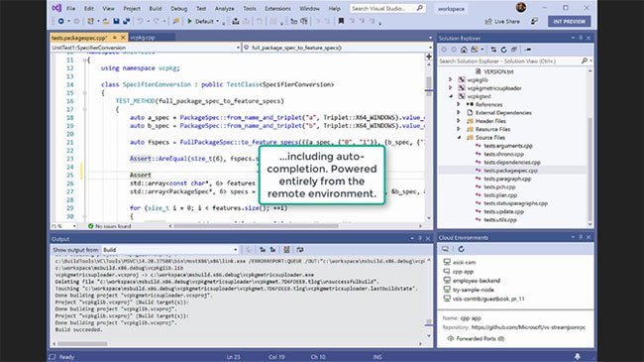644x362 pixels.
Task: Click Sync with Active Document icon
Action: click(x=493, y=50)
